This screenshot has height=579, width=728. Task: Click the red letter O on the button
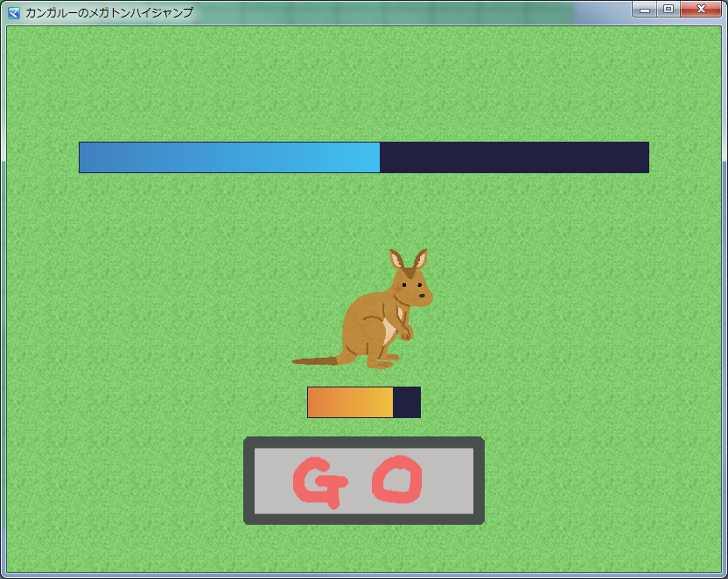pos(398,480)
